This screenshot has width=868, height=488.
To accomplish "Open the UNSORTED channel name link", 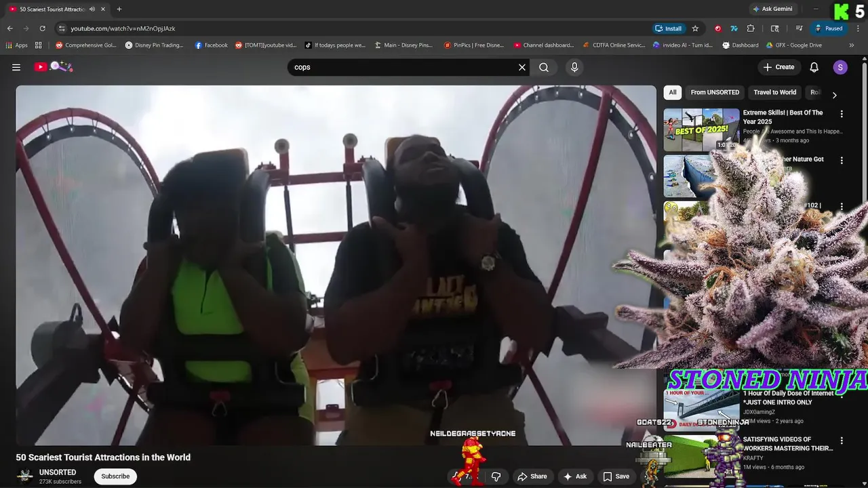I will (58, 472).
